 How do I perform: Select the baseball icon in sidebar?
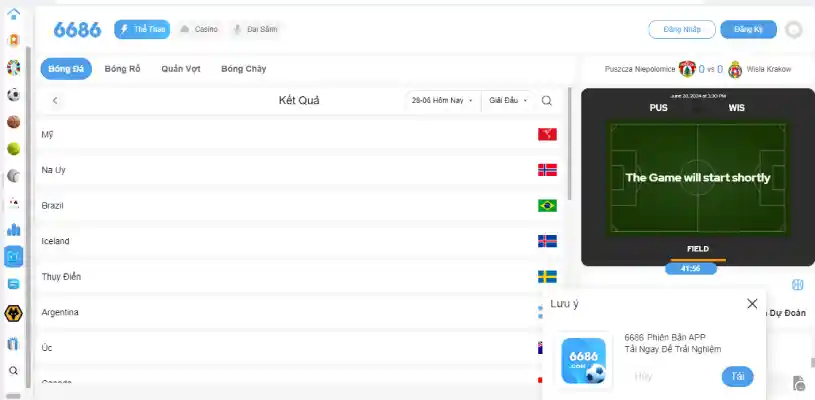pyautogui.click(x=14, y=176)
